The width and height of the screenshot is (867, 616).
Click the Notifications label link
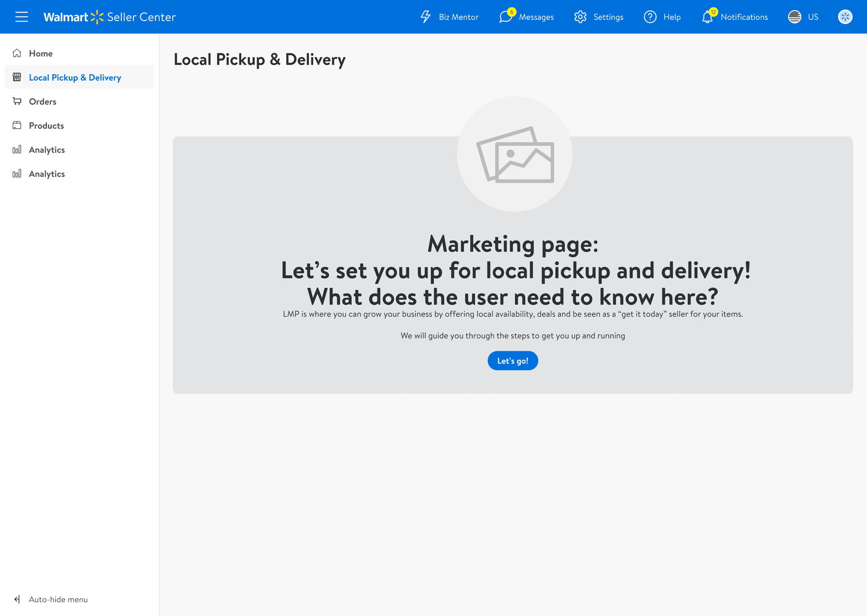[744, 17]
